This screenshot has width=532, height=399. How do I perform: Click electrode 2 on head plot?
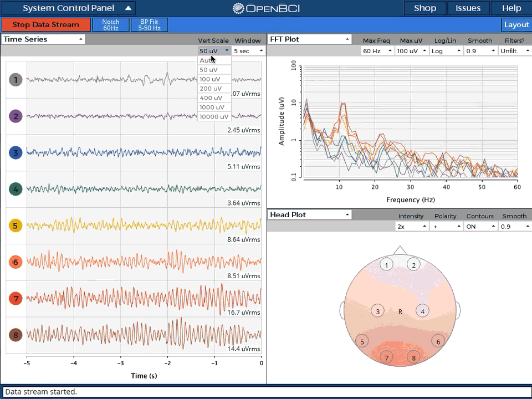point(413,265)
